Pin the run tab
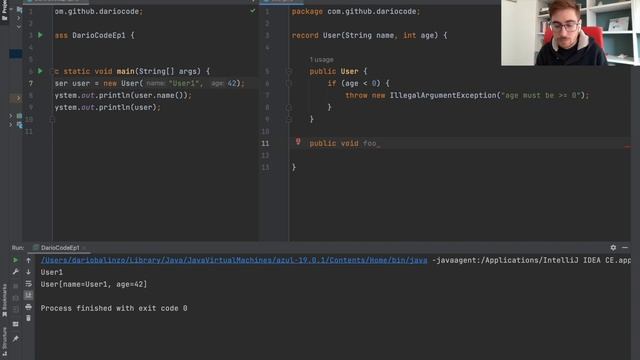 tap(16, 338)
